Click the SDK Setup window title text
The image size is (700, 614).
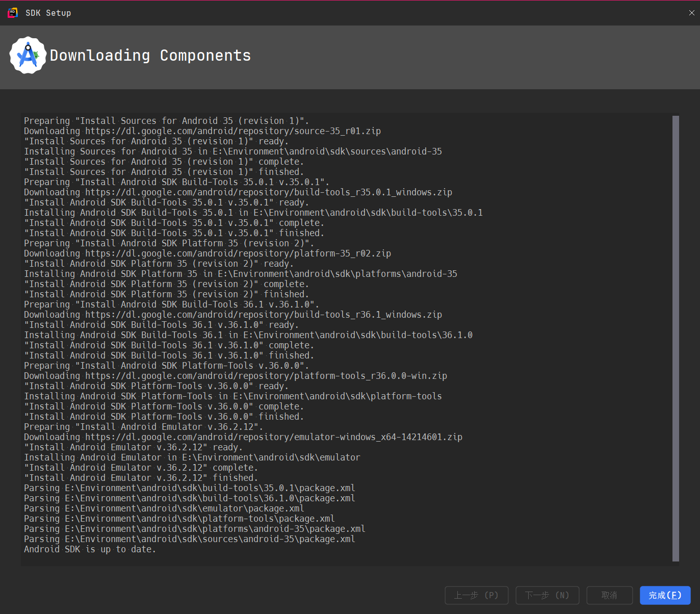point(48,13)
